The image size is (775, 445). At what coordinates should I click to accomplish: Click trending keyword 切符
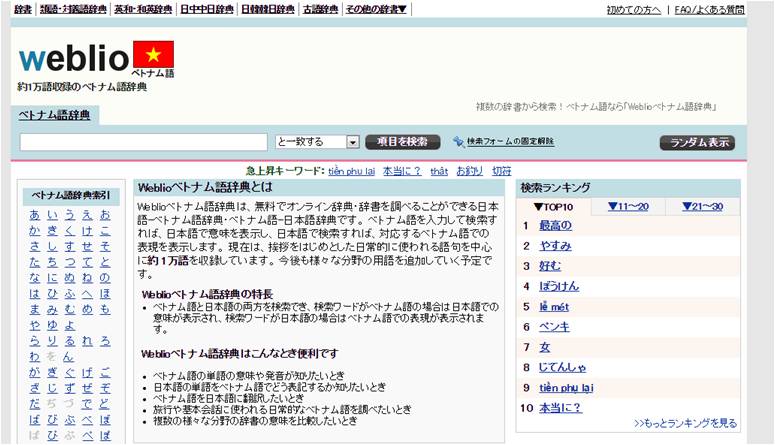pyautogui.click(x=502, y=171)
